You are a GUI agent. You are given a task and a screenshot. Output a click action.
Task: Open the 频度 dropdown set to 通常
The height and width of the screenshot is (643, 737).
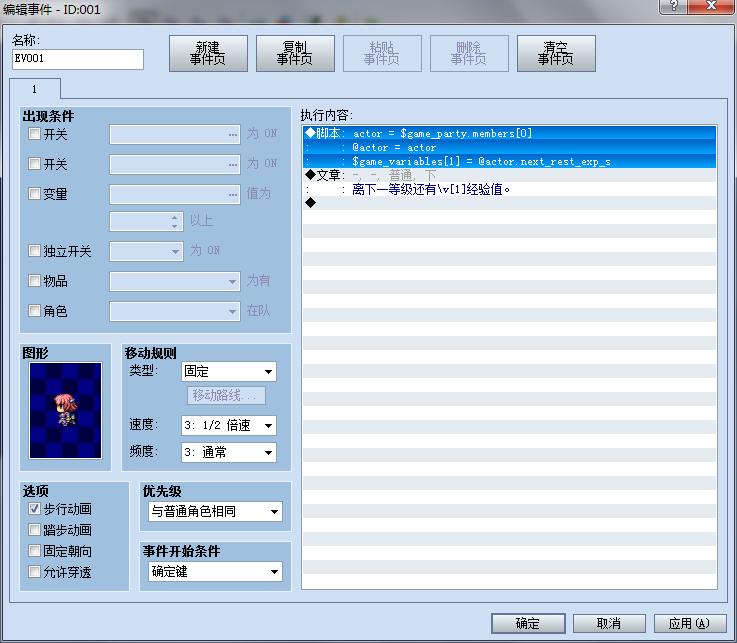pos(229,452)
